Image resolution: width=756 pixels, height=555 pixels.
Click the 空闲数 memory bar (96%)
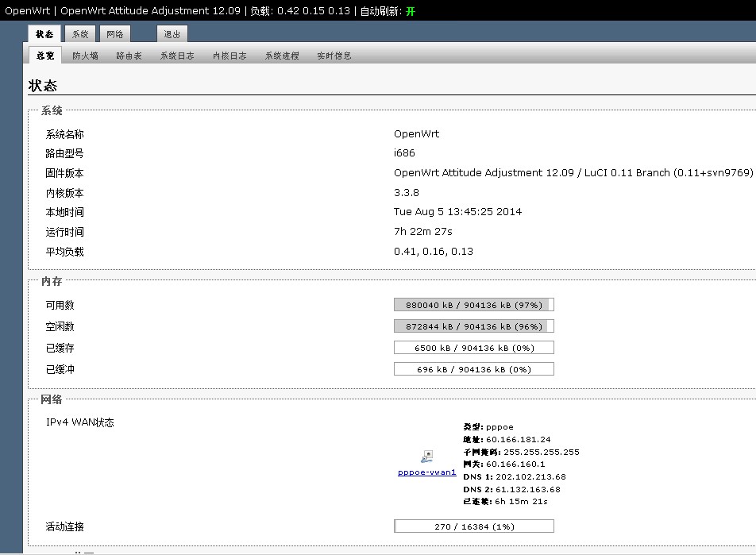[x=474, y=326]
